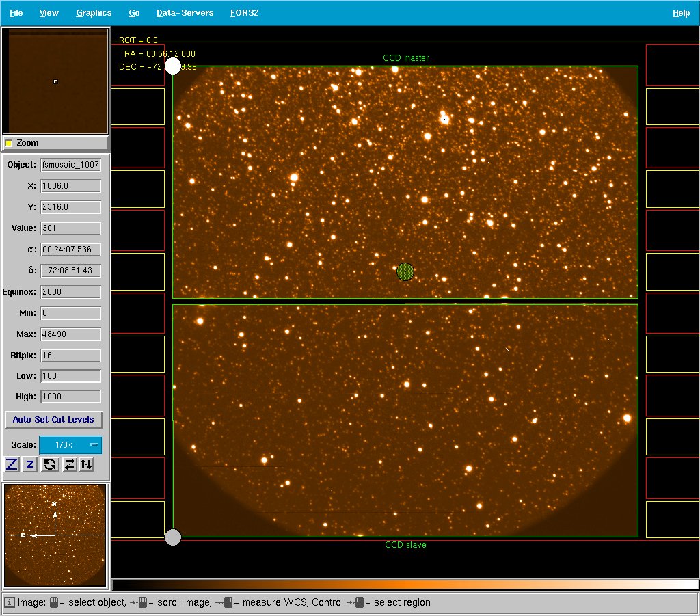Open the Graphics menu

(94, 13)
